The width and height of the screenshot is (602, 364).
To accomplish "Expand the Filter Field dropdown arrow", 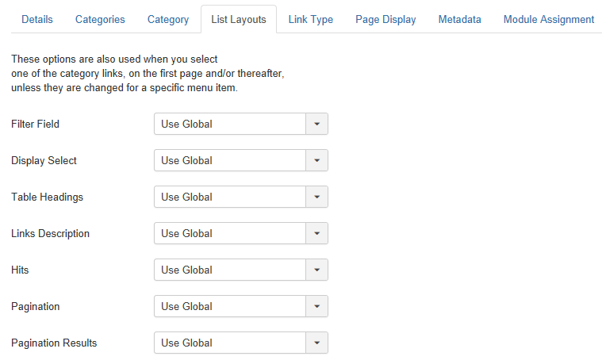I will (316, 124).
